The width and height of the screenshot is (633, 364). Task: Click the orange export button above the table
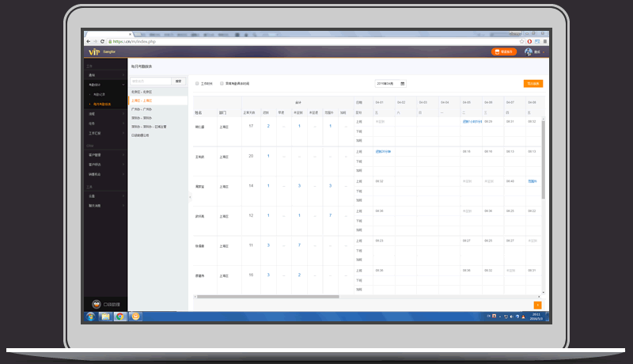(x=533, y=83)
